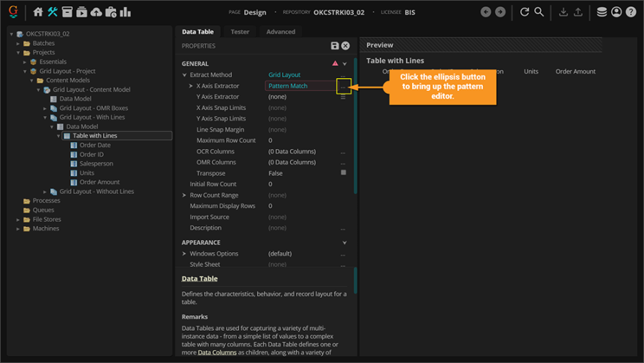Screen dimensions: 644x363
Task: Expand the Grid Layout - Without Lines node
Action: (x=45, y=192)
